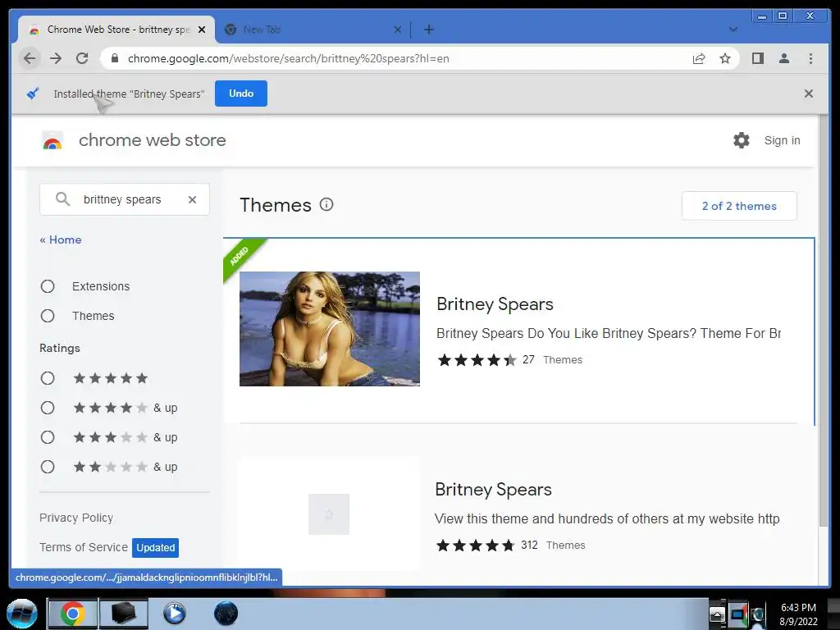Show hidden system tray icons

717,614
